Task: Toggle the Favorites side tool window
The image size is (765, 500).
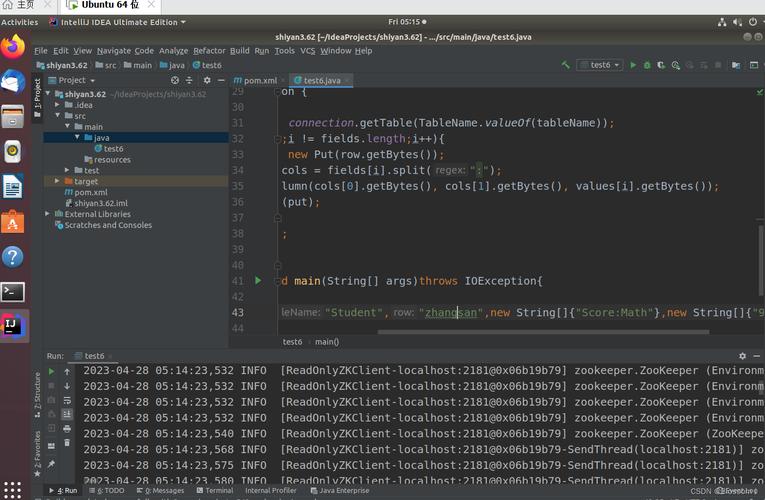Action: point(37,453)
